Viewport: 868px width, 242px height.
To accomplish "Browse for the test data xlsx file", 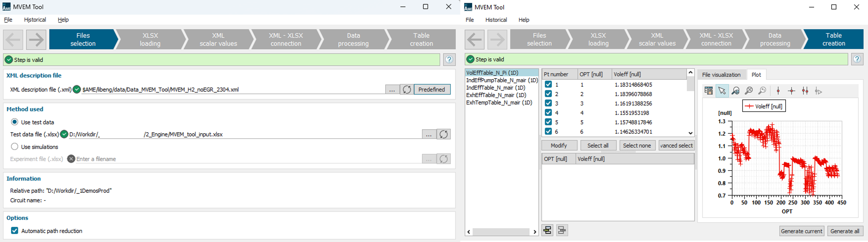I will click(x=429, y=134).
